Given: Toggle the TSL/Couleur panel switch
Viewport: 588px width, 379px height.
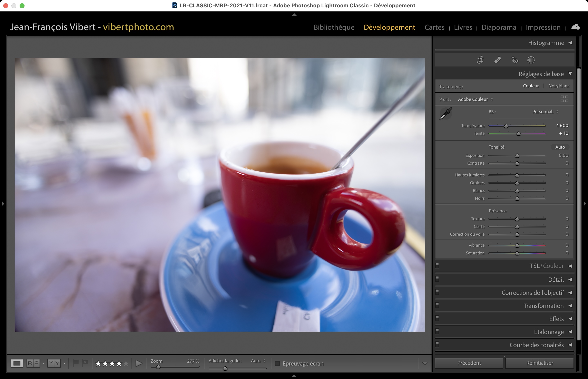Looking at the screenshot, I should click(x=437, y=265).
